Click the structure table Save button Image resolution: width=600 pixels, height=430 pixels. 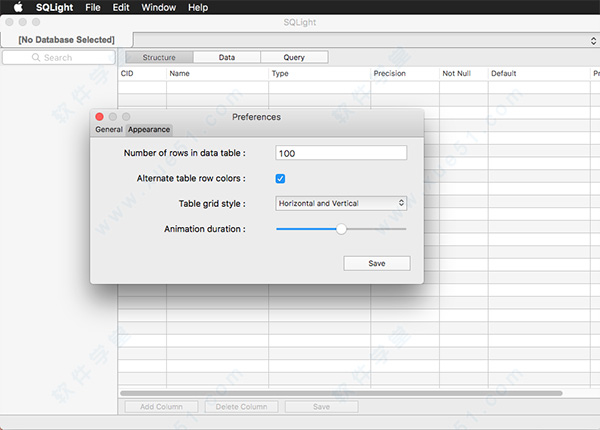[321, 407]
